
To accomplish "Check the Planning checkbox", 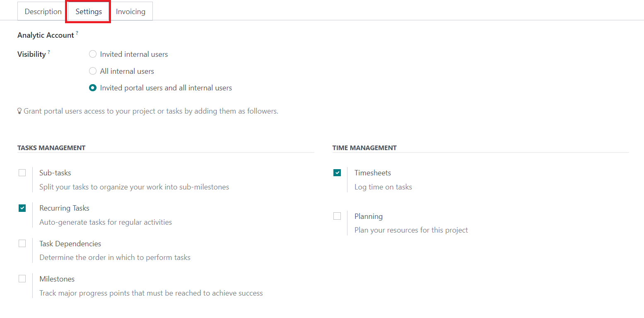I will [337, 216].
